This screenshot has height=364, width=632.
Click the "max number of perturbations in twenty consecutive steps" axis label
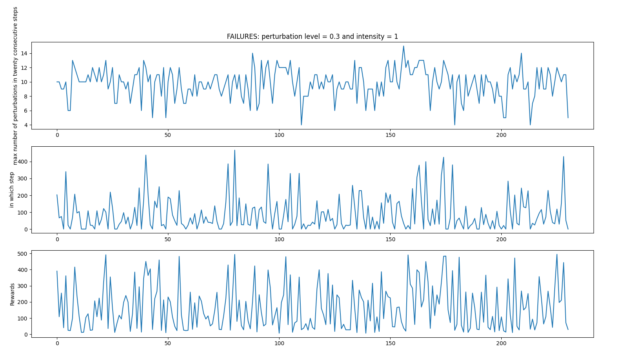click(x=15, y=86)
